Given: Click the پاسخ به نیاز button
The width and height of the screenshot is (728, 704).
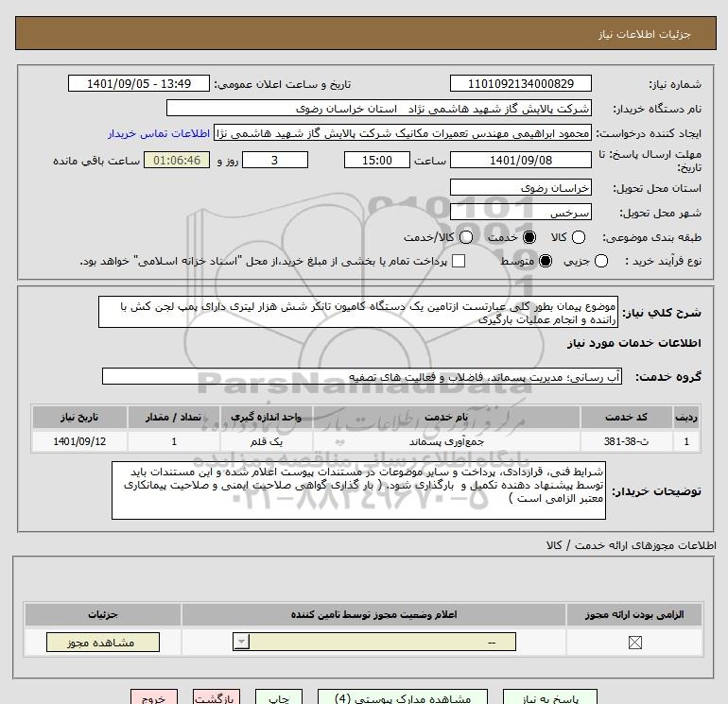Looking at the screenshot, I should (550, 697).
